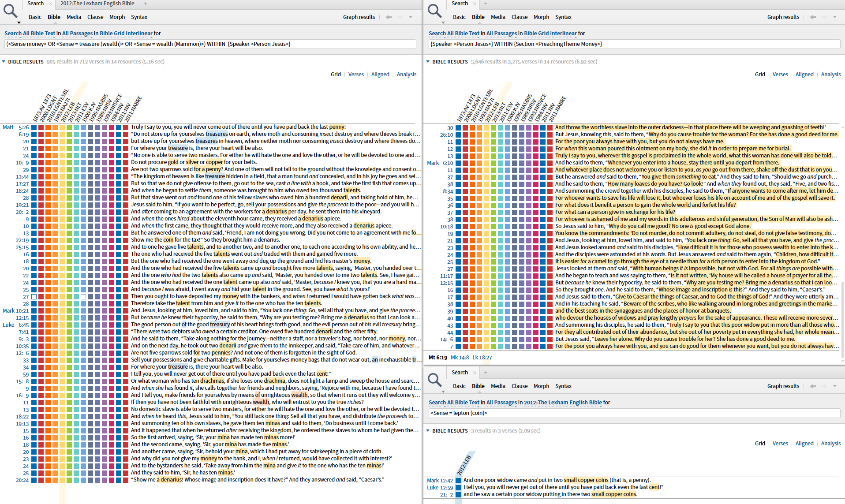The width and height of the screenshot is (845, 504).
Task: Open '2012:The Lexham English Bible' resource selector link
Action: [x=563, y=403]
